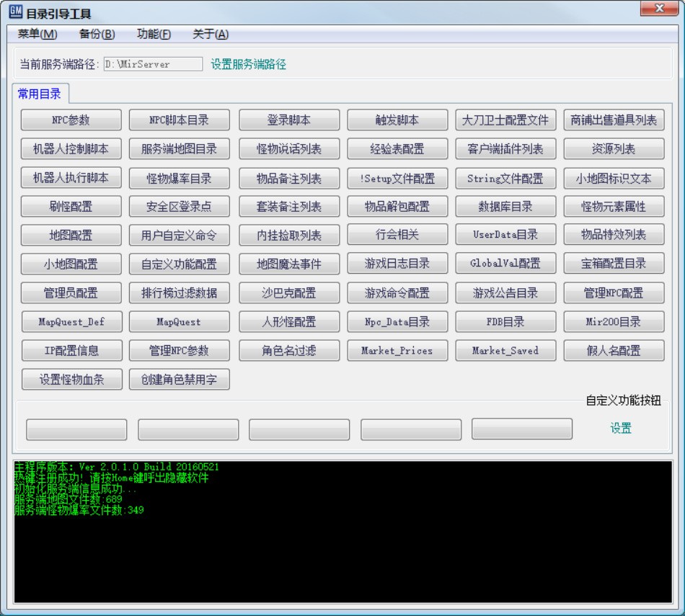Open 物品备注列表
This screenshot has width=685, height=616.
click(288, 178)
